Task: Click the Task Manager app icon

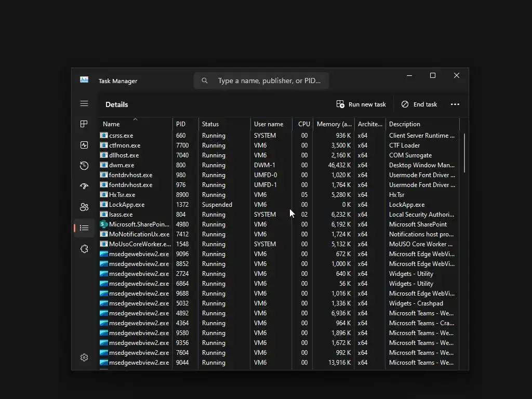Action: pos(84,79)
